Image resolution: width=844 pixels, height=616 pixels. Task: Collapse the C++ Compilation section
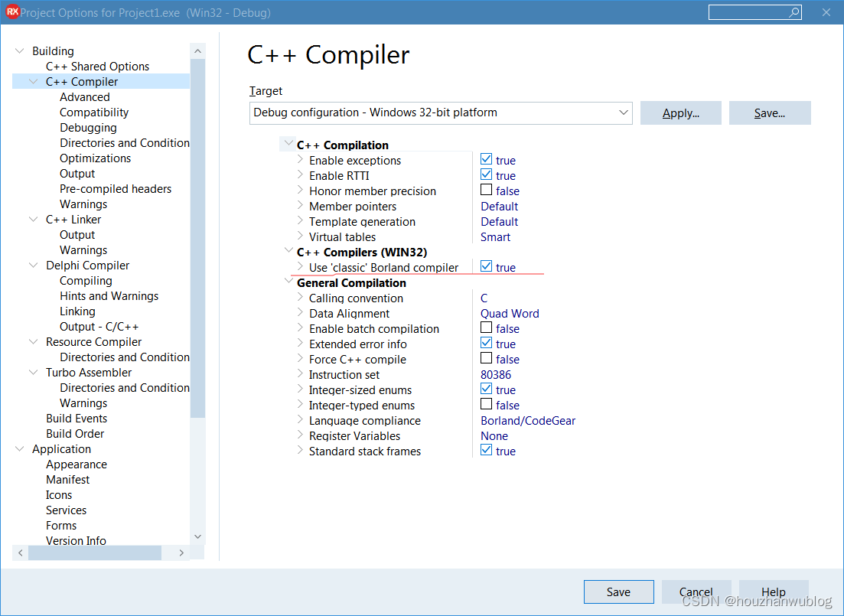click(287, 144)
